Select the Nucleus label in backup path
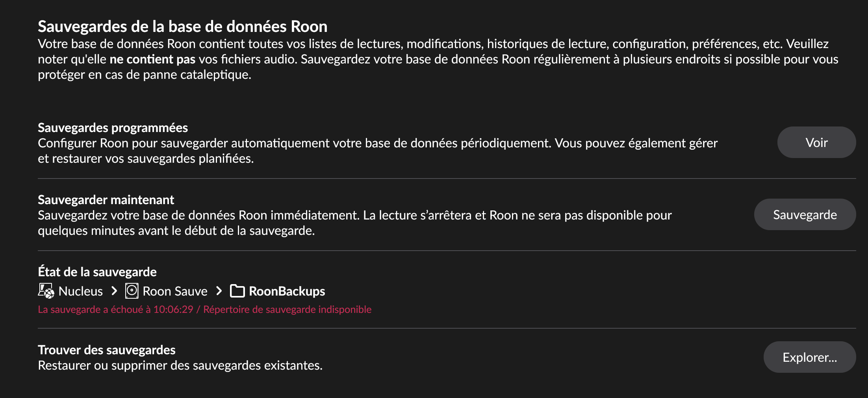Screen dimensions: 868x398 click(80, 291)
